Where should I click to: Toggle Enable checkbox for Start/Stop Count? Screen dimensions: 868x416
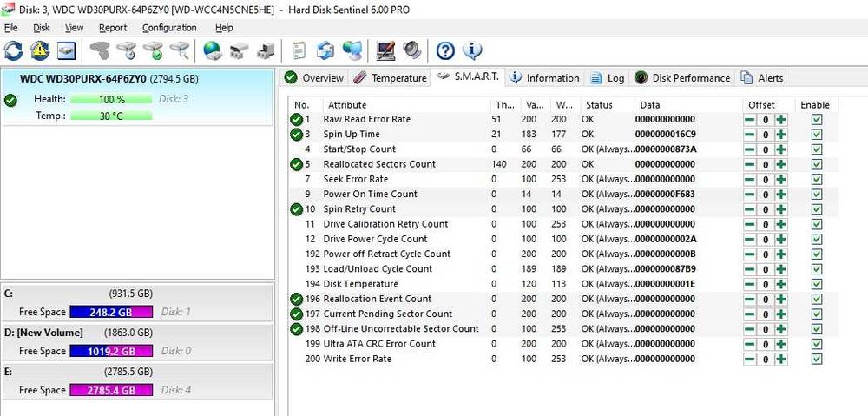pyautogui.click(x=817, y=149)
